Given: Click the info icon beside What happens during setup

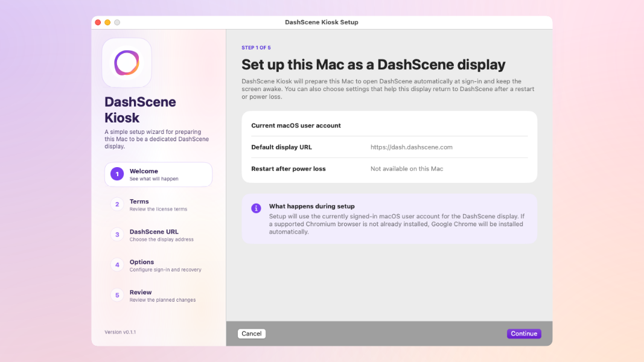Looking at the screenshot, I should [x=256, y=208].
